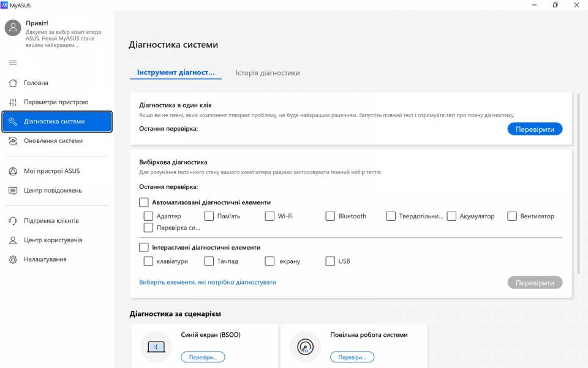The height and width of the screenshot is (368, 588).
Task: Tick the Акумулятор checkbox
Action: tap(451, 216)
